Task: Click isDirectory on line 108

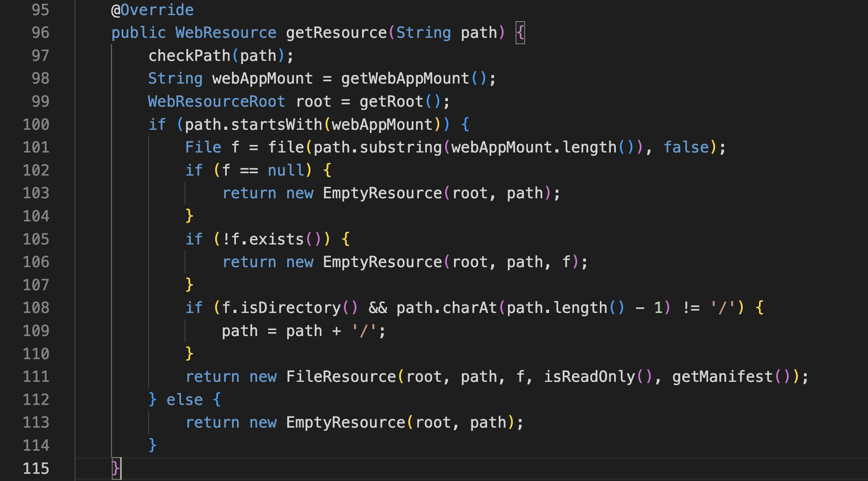Action: pos(290,308)
